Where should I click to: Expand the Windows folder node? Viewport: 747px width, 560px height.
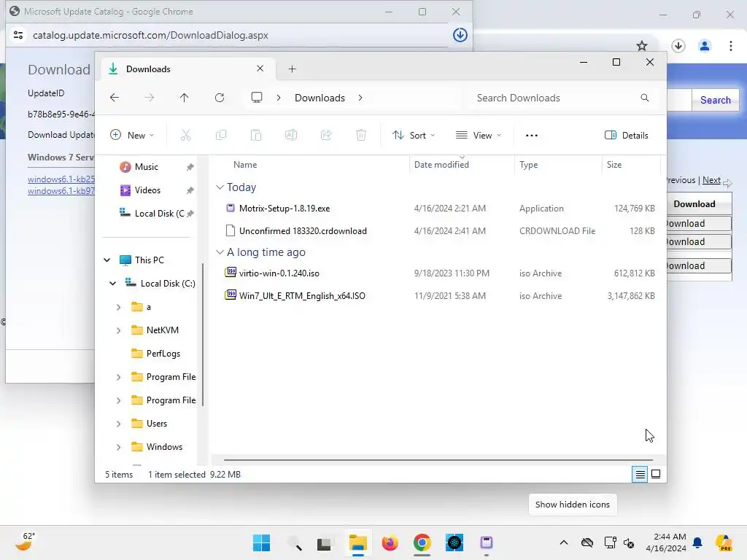(119, 447)
